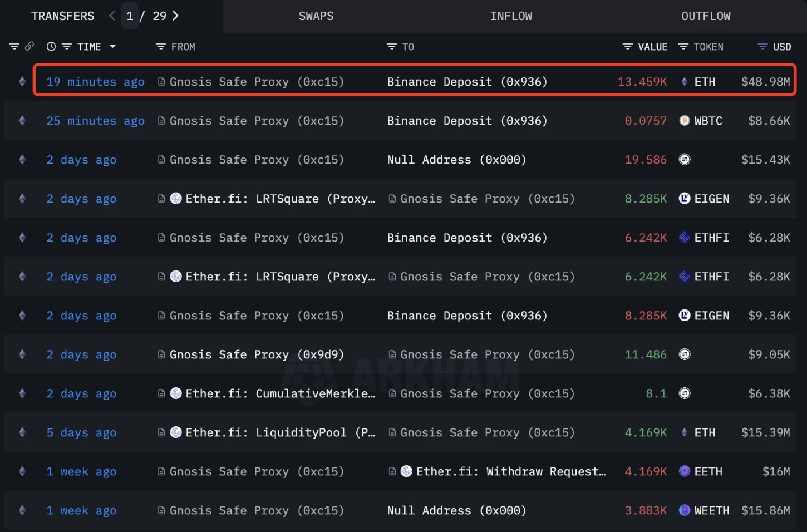This screenshot has height=532, width=807.
Task: Open the TOKEN column filter
Action: tap(683, 47)
